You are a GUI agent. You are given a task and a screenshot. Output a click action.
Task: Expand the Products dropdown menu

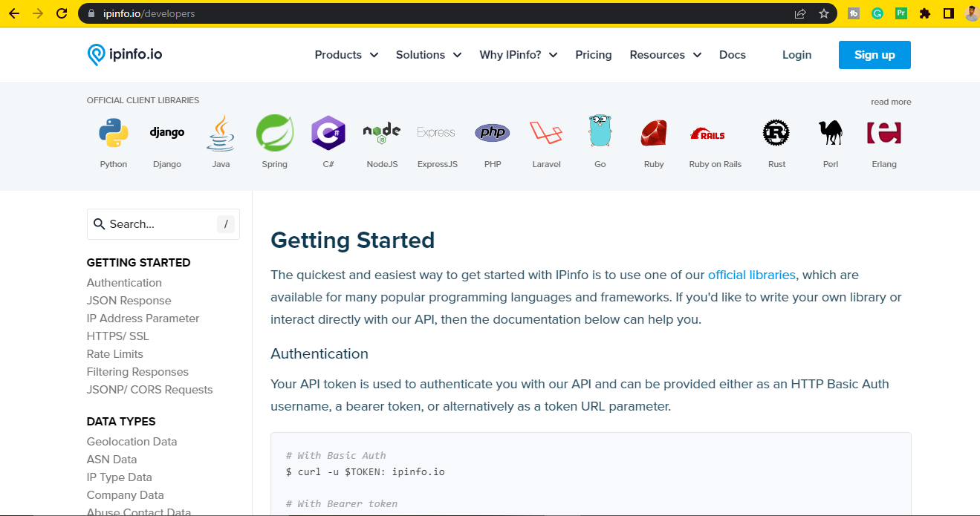(346, 55)
